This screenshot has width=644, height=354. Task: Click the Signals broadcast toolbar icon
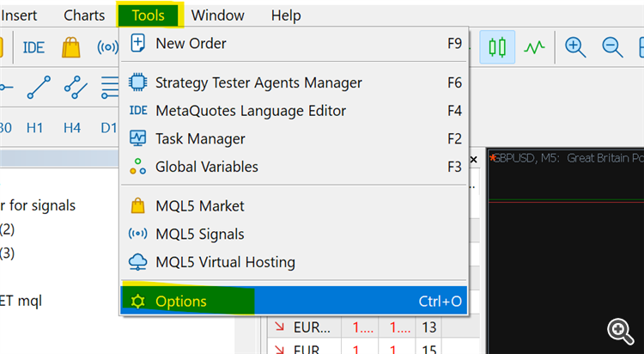108,47
